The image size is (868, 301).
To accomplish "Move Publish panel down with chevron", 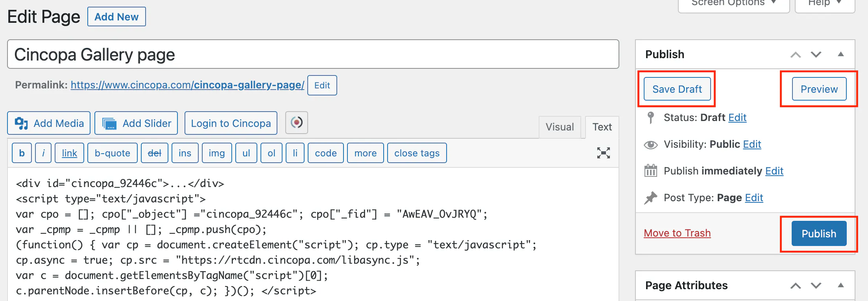I will point(816,55).
